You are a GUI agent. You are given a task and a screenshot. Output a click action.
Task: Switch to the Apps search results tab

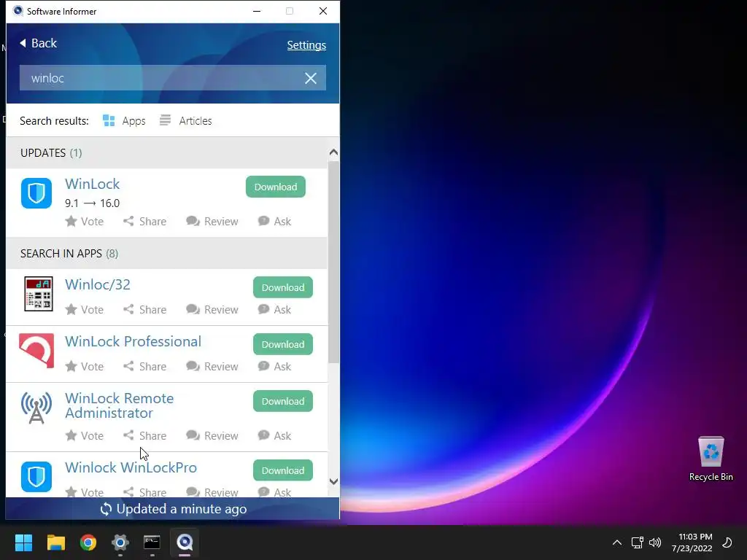pos(124,121)
